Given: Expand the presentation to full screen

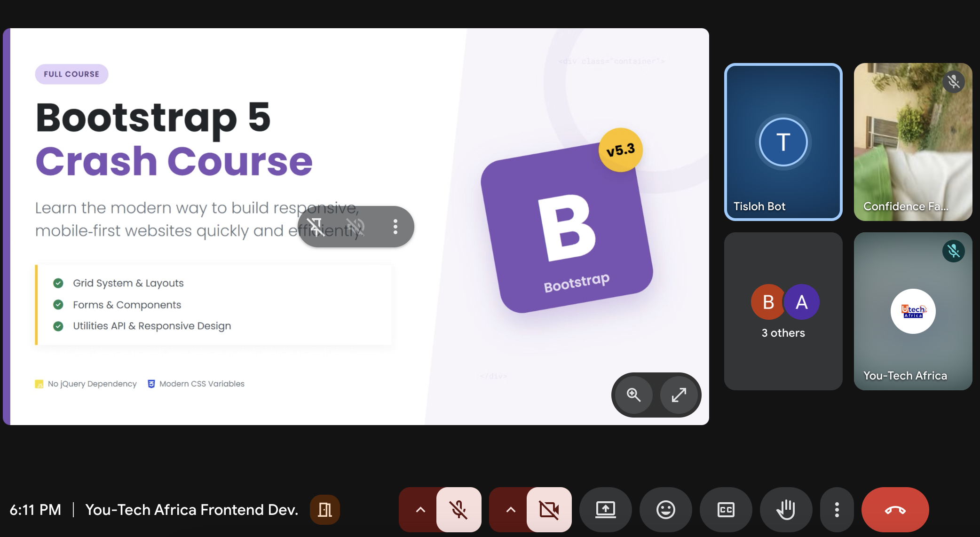Looking at the screenshot, I should pos(679,395).
